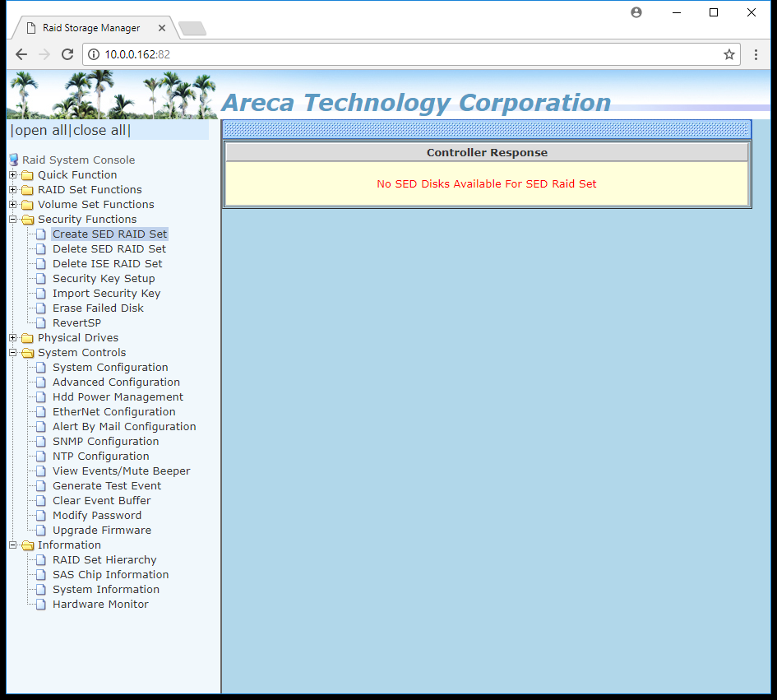Bookmark this page with the star icon
Viewport: 777px width, 700px height.
(729, 54)
